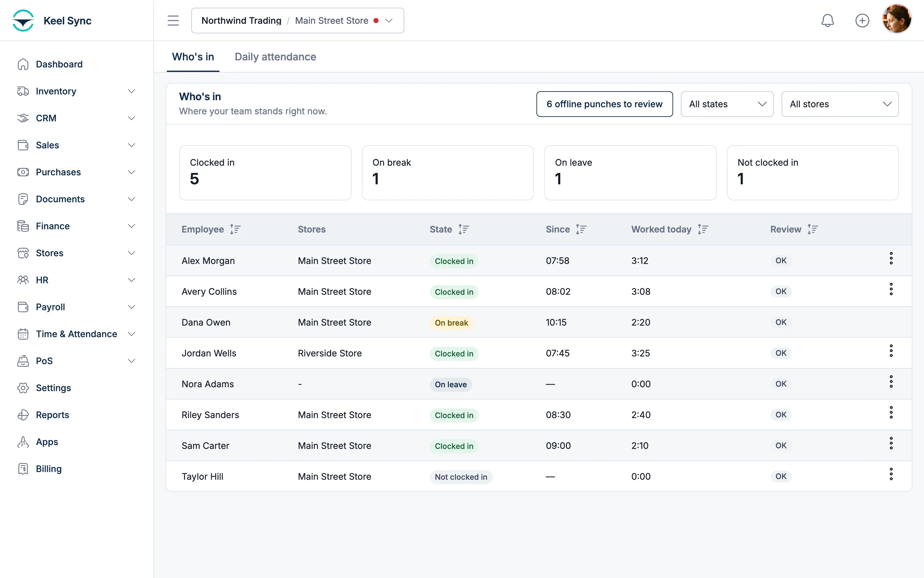924x578 pixels.
Task: Click 6 offline punches to review button
Action: tap(604, 104)
